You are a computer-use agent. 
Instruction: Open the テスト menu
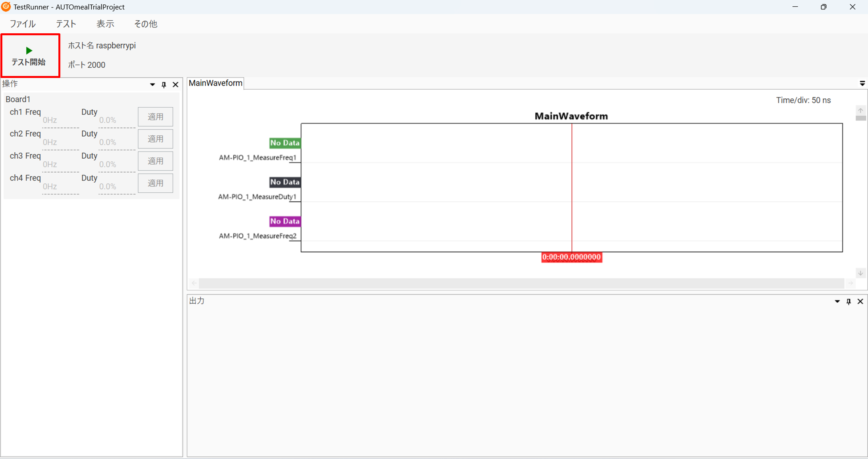(66, 24)
